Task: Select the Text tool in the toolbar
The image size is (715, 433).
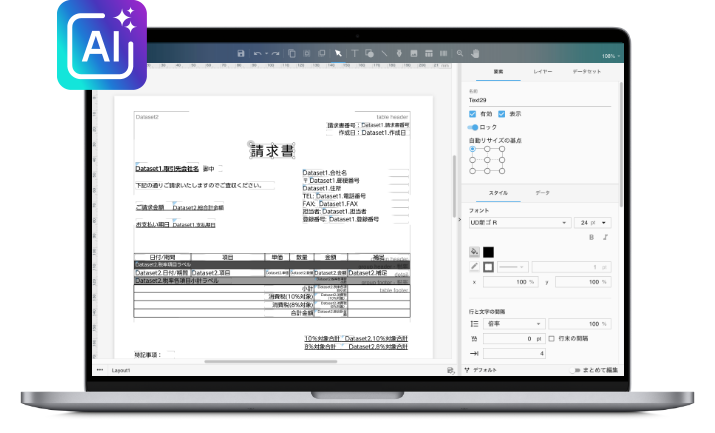Action: [354, 53]
